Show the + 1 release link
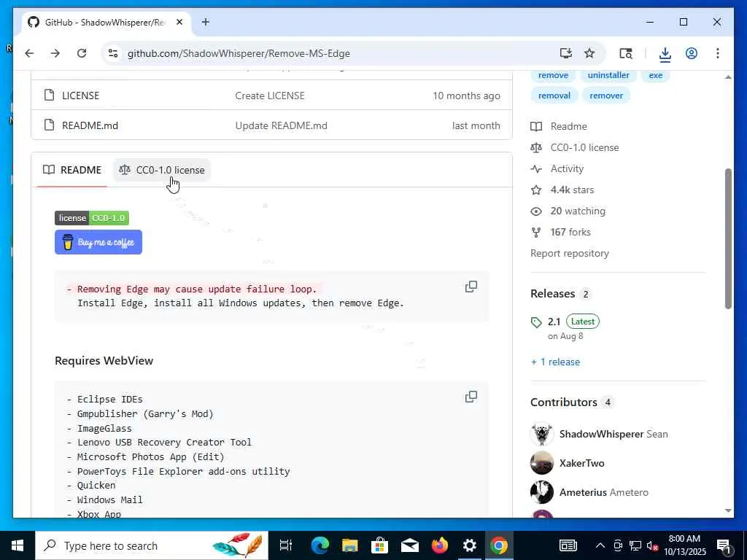The image size is (747, 560). pyautogui.click(x=555, y=362)
